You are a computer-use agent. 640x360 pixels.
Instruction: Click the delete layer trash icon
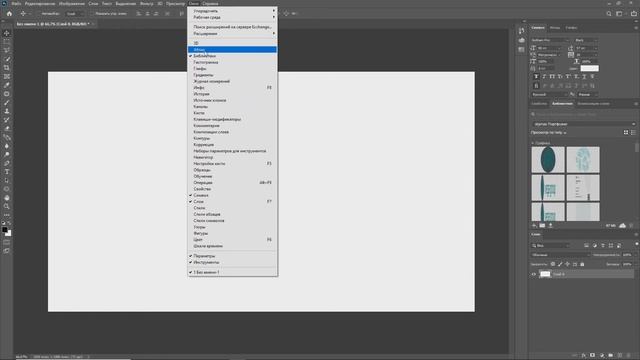(x=629, y=355)
